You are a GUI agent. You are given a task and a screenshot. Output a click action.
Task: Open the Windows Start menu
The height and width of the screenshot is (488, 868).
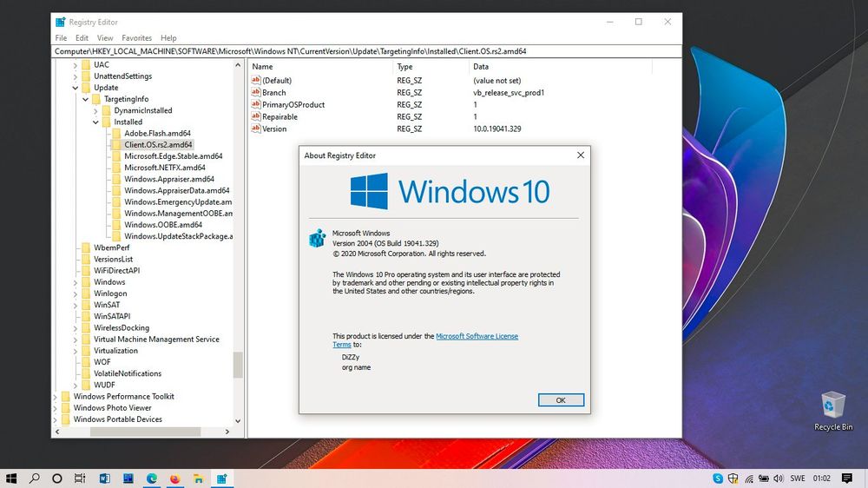(11, 478)
